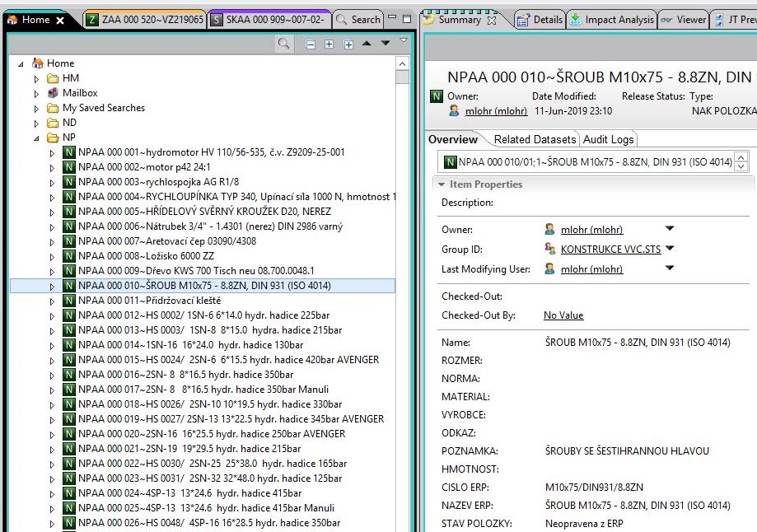The width and height of the screenshot is (757, 532).
Task: Close the Summary tab
Action: (x=492, y=21)
